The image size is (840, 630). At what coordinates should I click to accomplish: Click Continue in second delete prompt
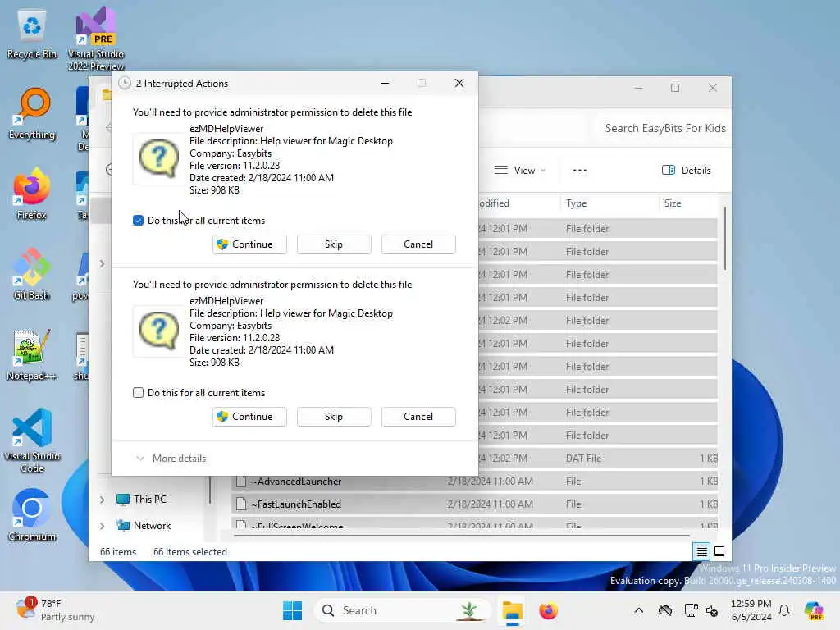249,417
